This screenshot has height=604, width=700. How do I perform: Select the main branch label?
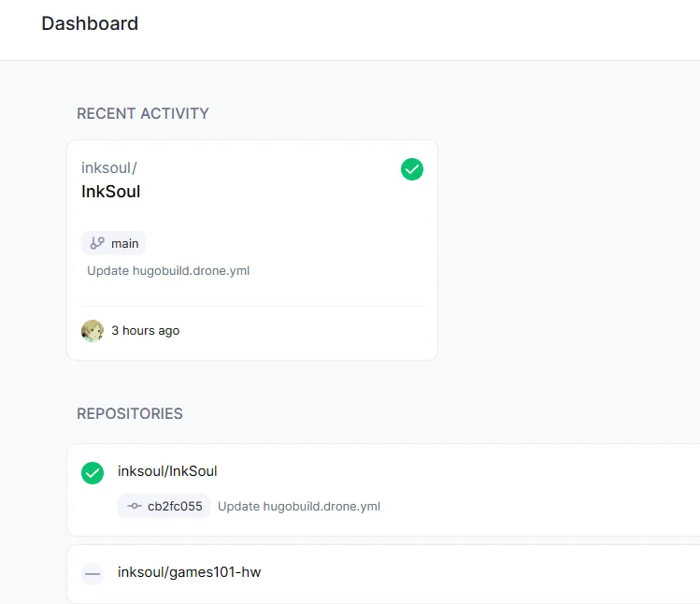coord(124,243)
